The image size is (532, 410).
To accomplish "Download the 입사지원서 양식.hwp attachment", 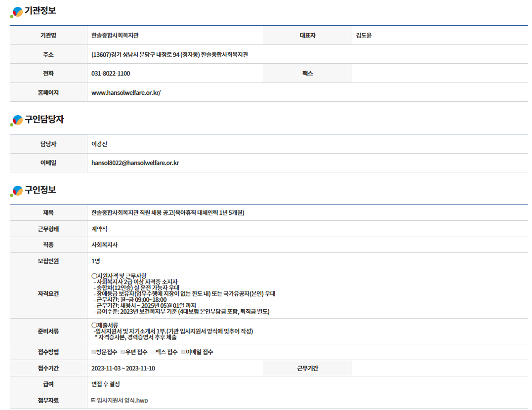I will [x=122, y=400].
